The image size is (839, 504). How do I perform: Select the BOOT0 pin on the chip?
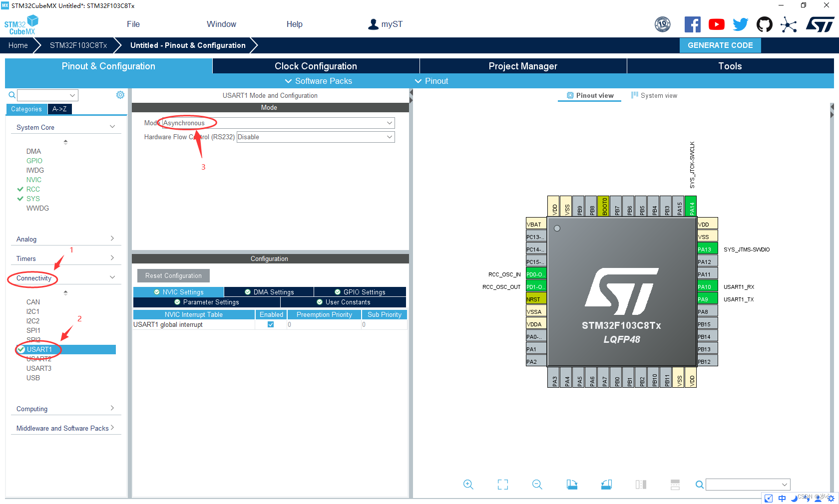604,206
